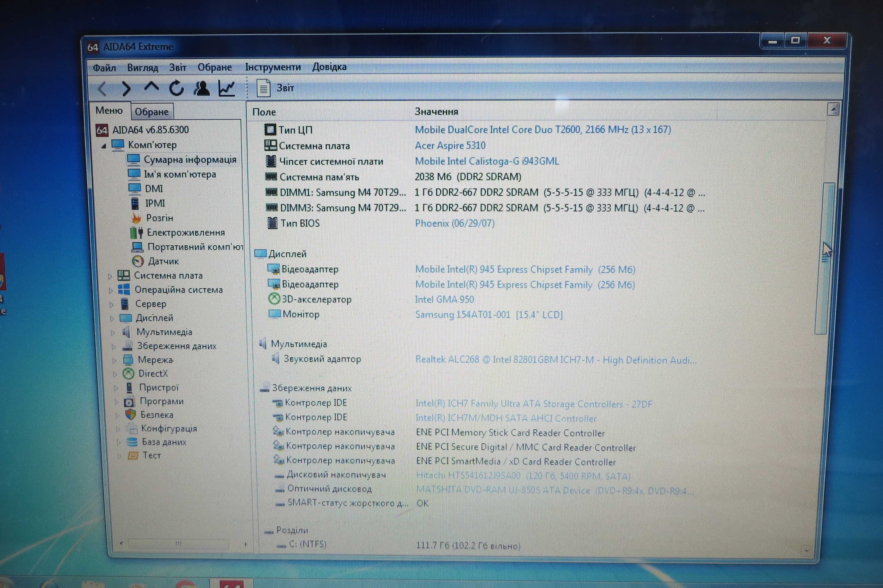Expand the Сервер tree node
This screenshot has width=883, height=588.
(x=111, y=305)
